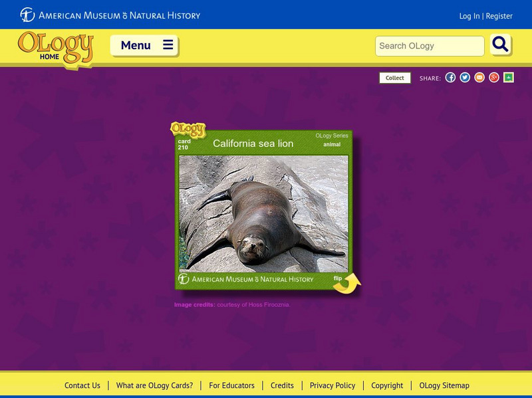Open the hamburger Menu
This screenshot has width=532, height=398.
144,46
